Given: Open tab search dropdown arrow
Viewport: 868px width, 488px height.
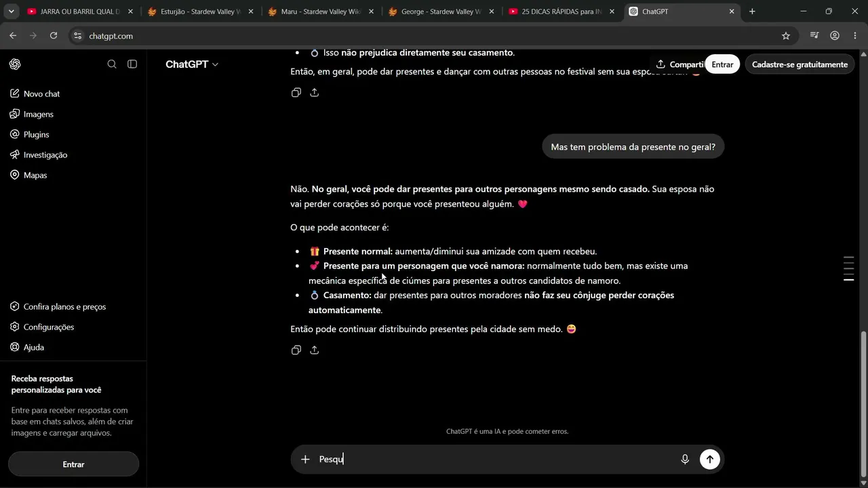Looking at the screenshot, I should click(x=11, y=12).
